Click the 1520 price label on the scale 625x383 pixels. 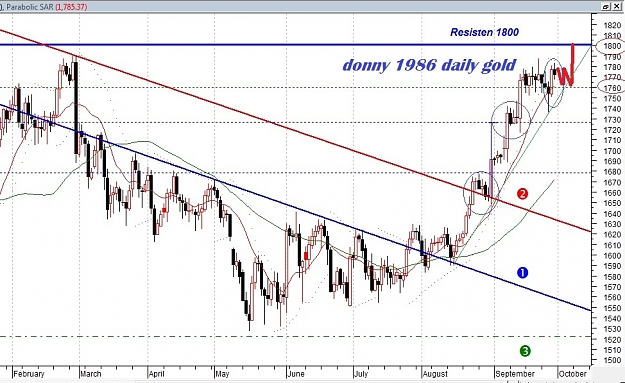(612, 340)
